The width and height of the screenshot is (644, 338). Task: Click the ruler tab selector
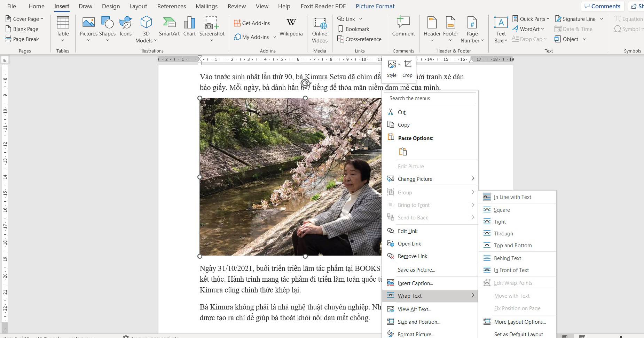pos(5,60)
